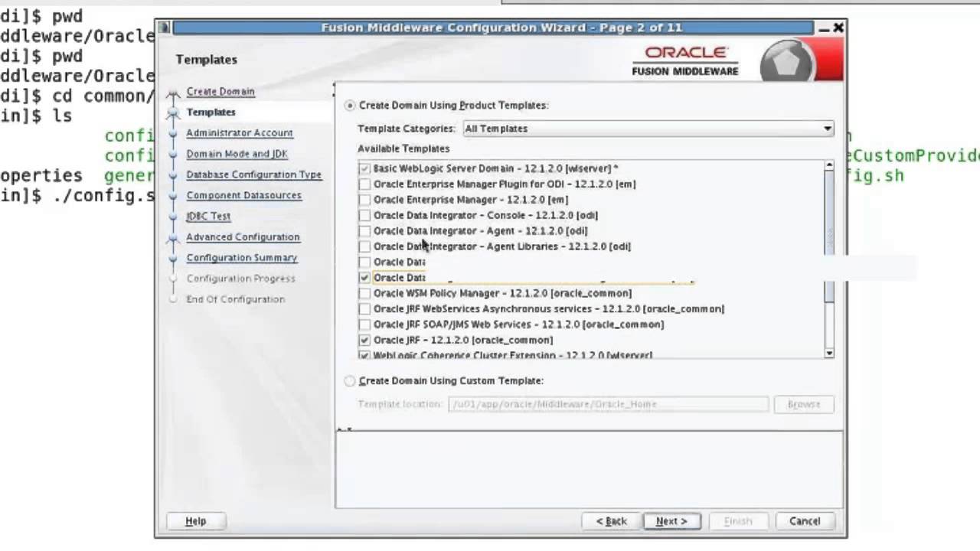This screenshot has width=980, height=551.
Task: Go back with the Back button
Action: (611, 521)
